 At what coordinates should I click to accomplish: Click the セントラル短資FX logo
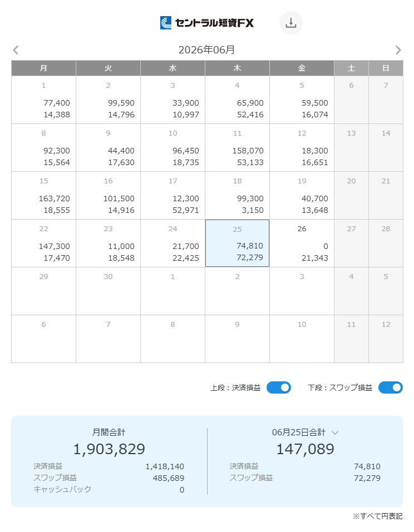click(x=207, y=23)
